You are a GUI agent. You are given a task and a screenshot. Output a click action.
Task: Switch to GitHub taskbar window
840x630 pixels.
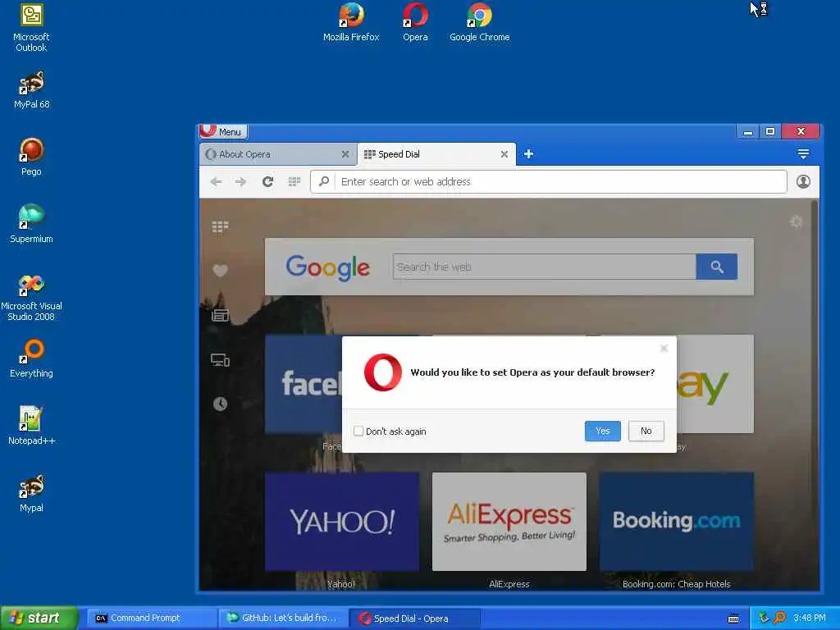click(283, 619)
